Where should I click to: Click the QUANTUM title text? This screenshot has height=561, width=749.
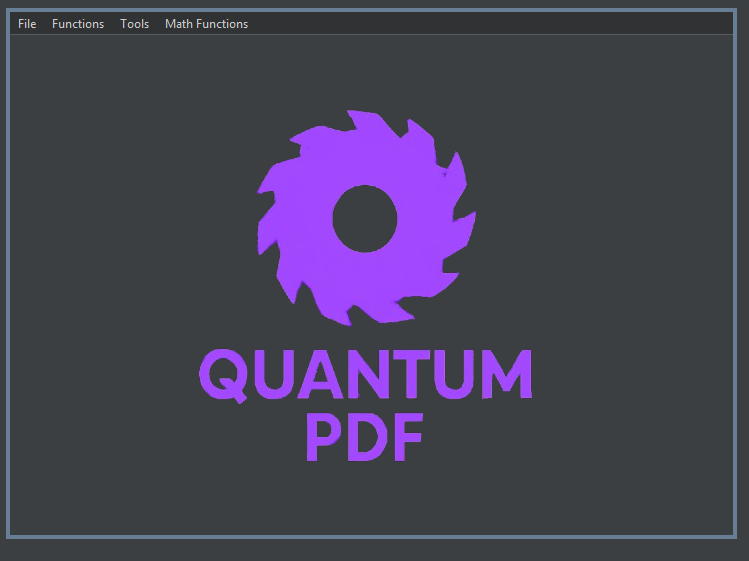click(365, 374)
